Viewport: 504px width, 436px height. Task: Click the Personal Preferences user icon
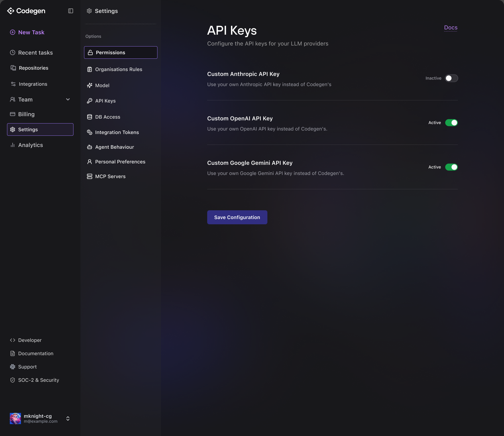pyautogui.click(x=90, y=162)
